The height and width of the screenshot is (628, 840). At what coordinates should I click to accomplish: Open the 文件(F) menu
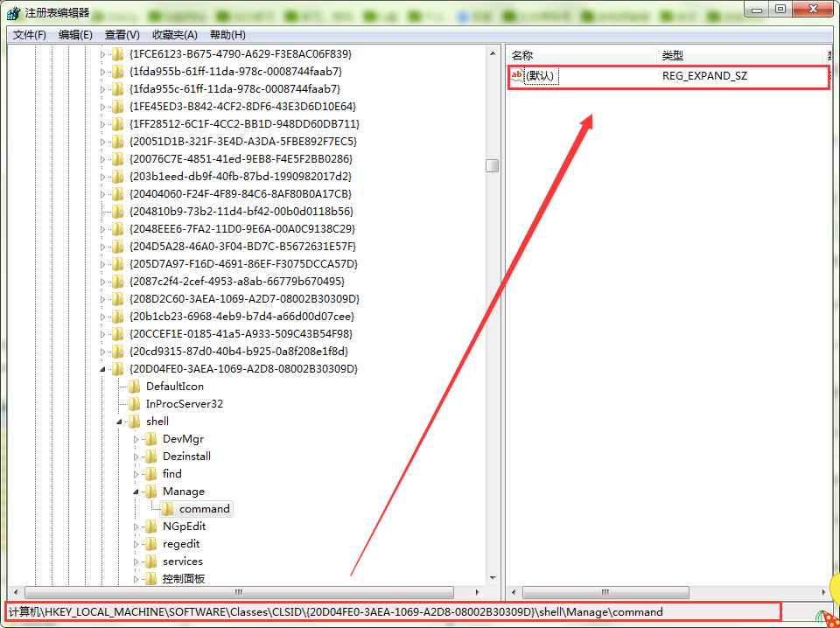[x=30, y=34]
